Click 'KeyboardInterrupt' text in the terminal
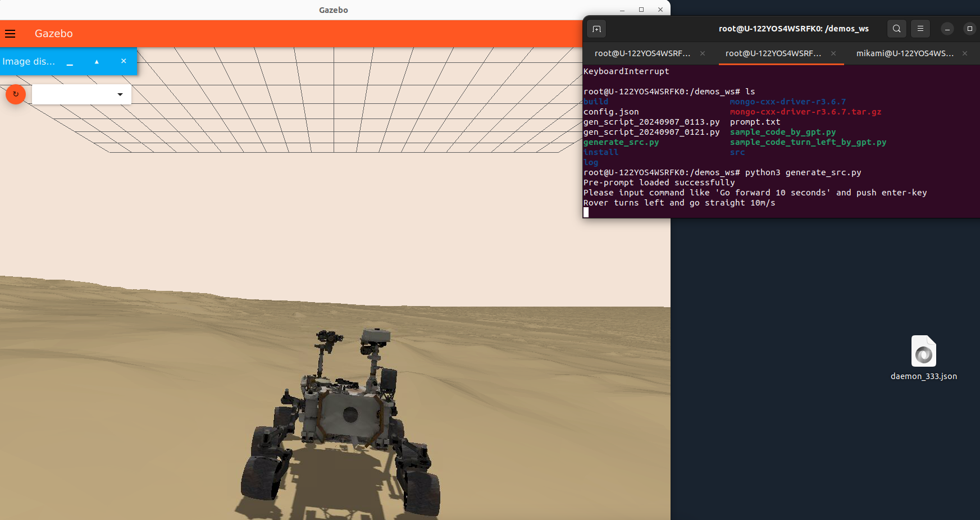Image resolution: width=980 pixels, height=520 pixels. tap(626, 72)
